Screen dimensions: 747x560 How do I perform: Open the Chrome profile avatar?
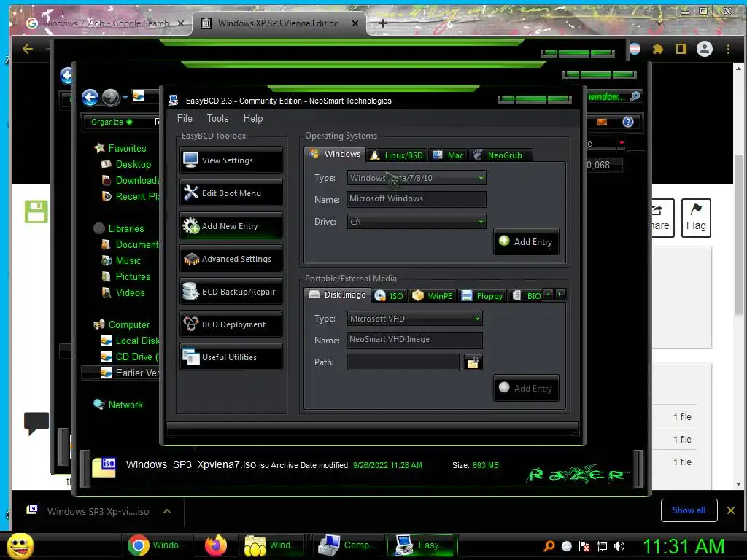[705, 49]
